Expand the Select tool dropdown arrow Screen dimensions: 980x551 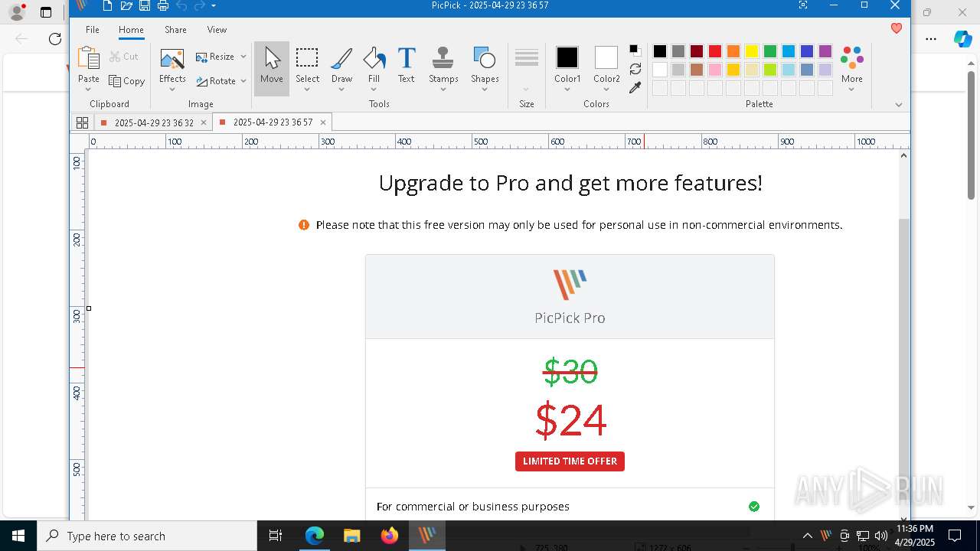[307, 90]
